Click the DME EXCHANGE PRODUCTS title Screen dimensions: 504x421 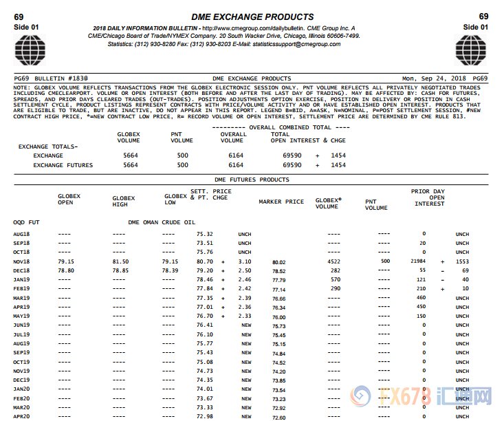[x=252, y=17]
